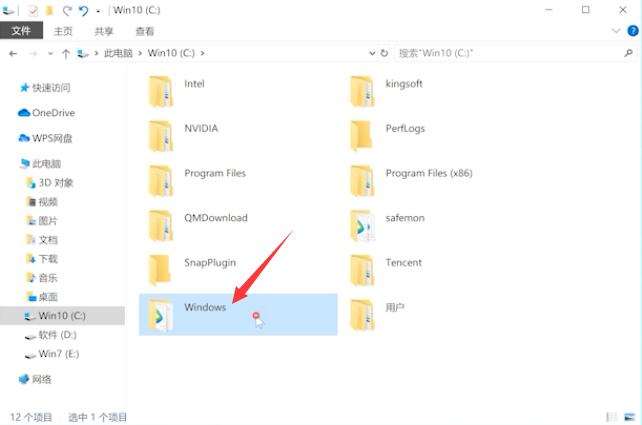642x425 pixels.
Task: Open recent locations dropdown arrow
Action: [50, 53]
